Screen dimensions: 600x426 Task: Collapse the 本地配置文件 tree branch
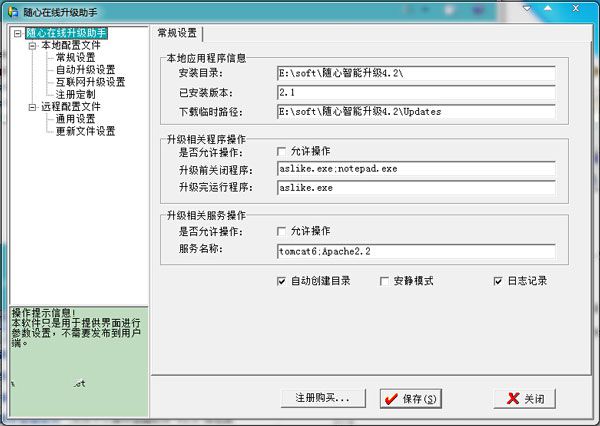33,45
